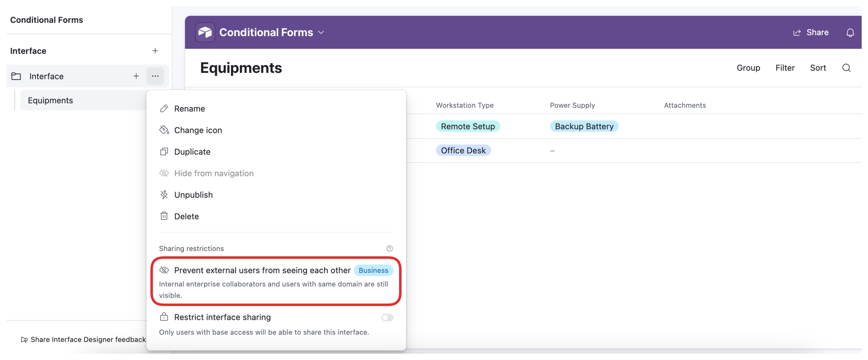The width and height of the screenshot is (868, 360).
Task: Click the Share button
Action: coord(811,32)
